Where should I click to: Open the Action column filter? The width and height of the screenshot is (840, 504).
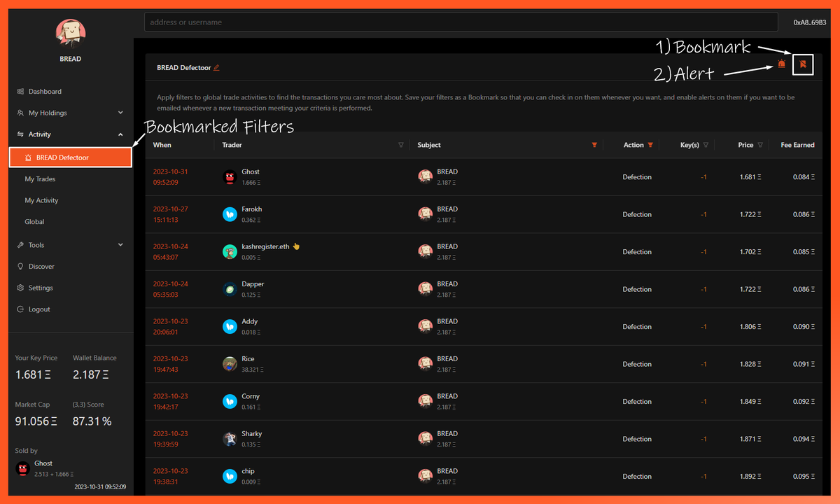(650, 145)
